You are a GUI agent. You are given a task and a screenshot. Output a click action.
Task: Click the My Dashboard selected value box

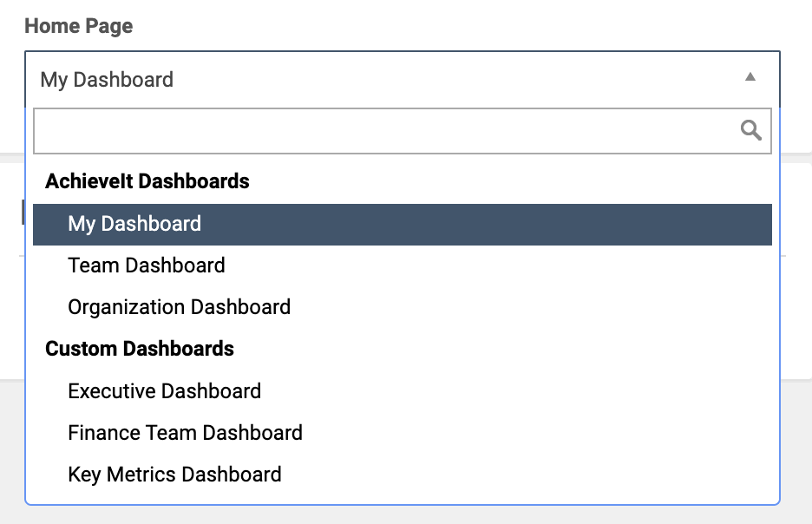[x=403, y=79]
